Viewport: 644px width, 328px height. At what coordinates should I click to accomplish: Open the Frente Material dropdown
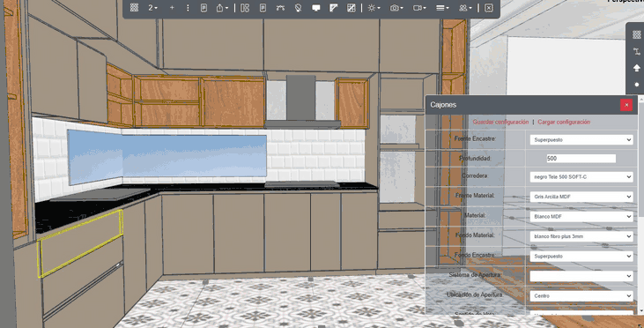(581, 197)
